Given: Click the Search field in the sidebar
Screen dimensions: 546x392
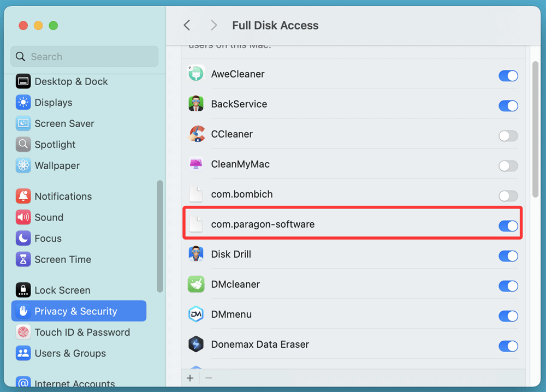Looking at the screenshot, I should click(84, 56).
